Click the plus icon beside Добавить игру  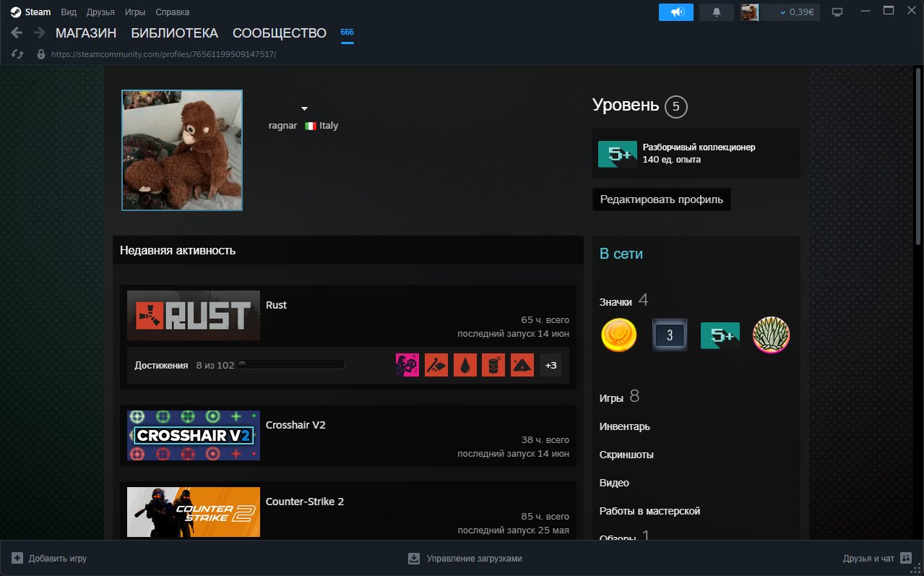(x=17, y=559)
